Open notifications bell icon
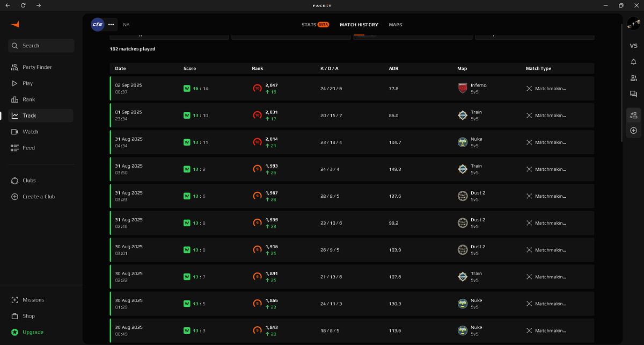The height and width of the screenshot is (345, 644). coord(633,62)
